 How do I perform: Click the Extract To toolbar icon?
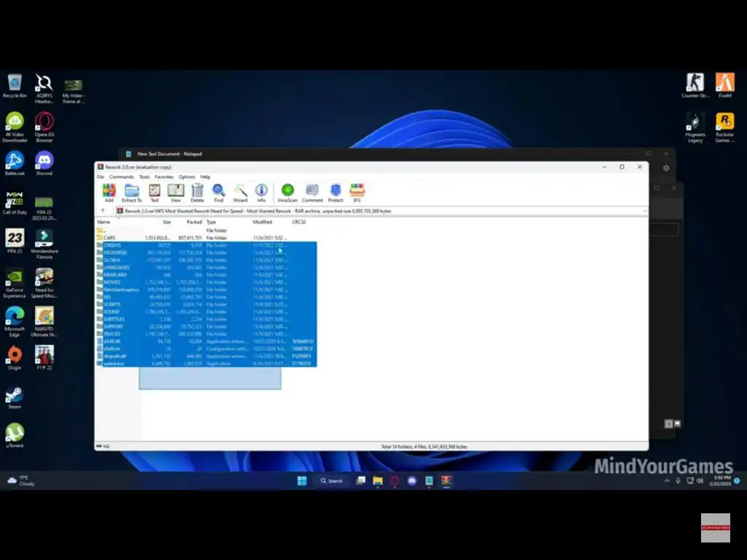tap(131, 192)
